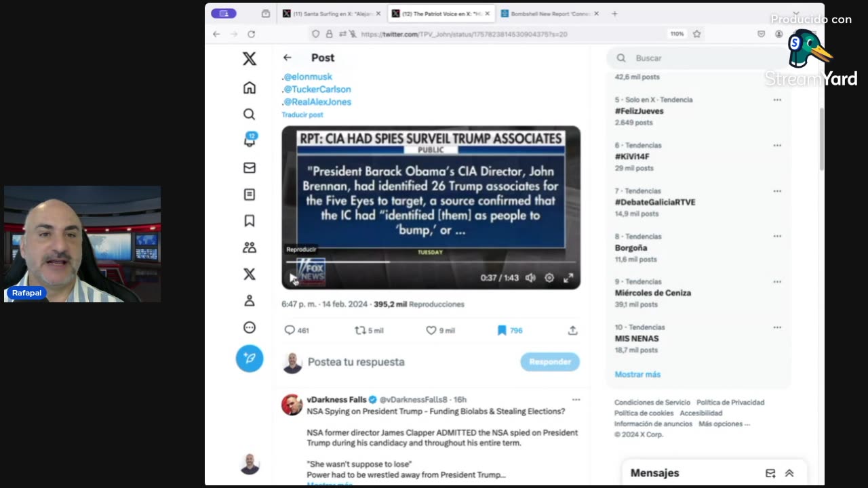Open options for Miércoles de Ceniza trend
This screenshot has width=868, height=488.
[x=777, y=281]
